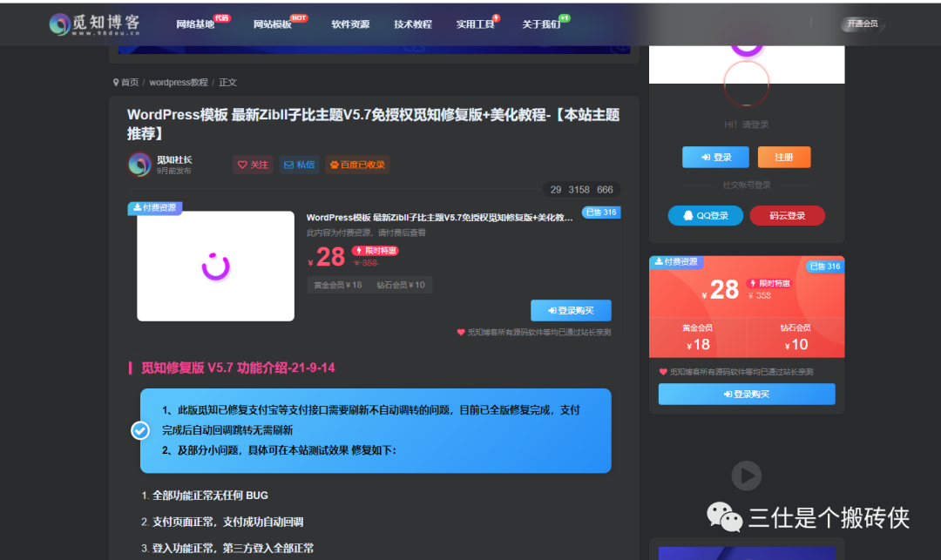
Task: Click the lightning icon on 限时特惠 badge
Action: [357, 252]
